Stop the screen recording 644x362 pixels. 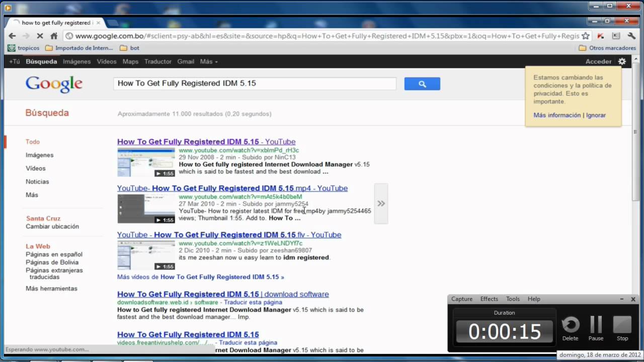click(622, 328)
